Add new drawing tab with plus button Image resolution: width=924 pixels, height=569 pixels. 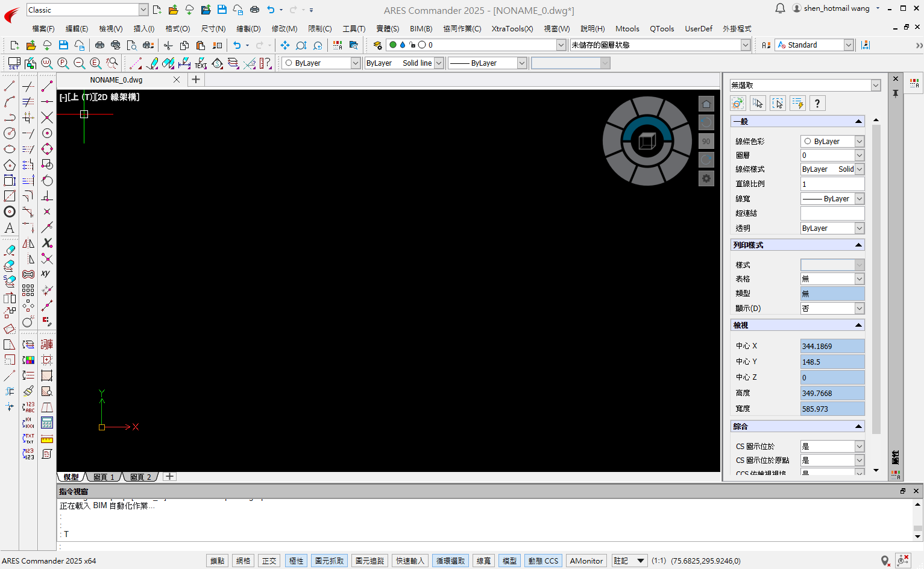point(196,80)
